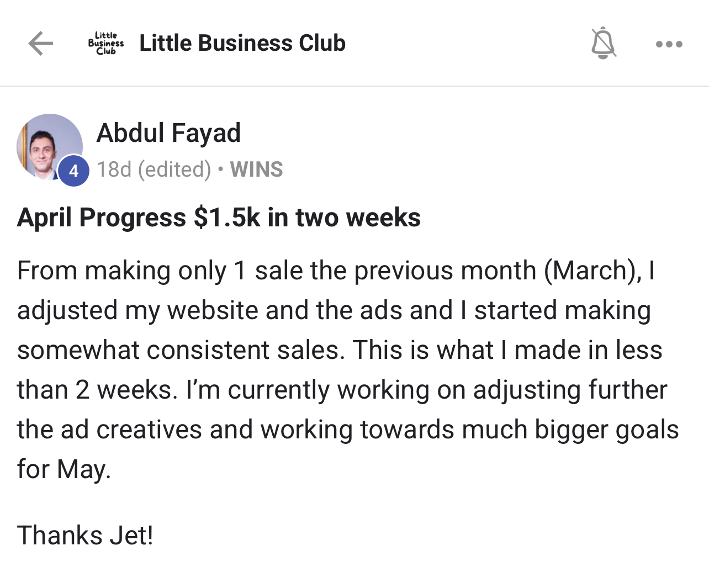709x588 pixels.
Task: Click the level 4 badge on the avatar
Action: click(73, 171)
